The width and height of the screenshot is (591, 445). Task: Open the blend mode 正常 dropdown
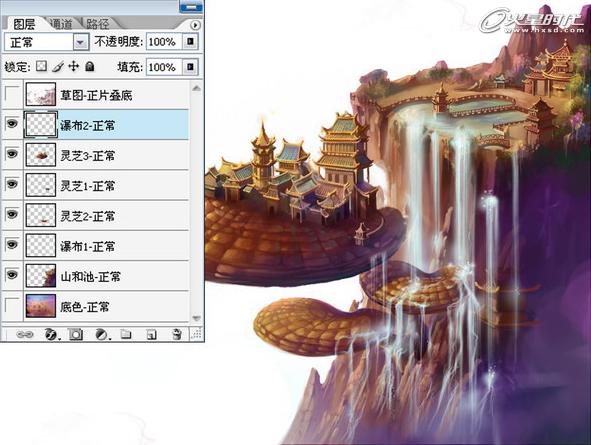[x=80, y=42]
